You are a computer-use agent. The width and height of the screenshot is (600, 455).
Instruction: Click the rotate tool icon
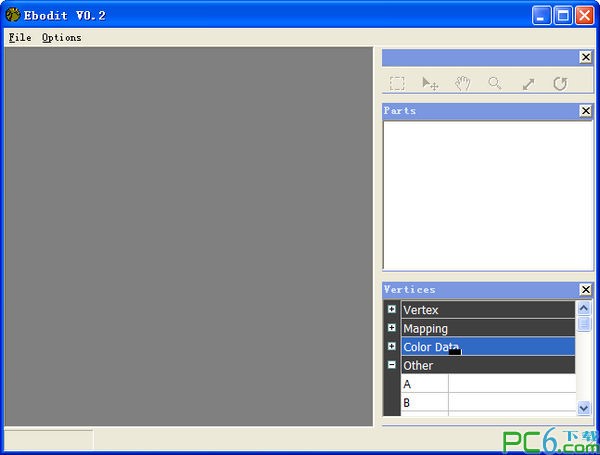point(560,84)
